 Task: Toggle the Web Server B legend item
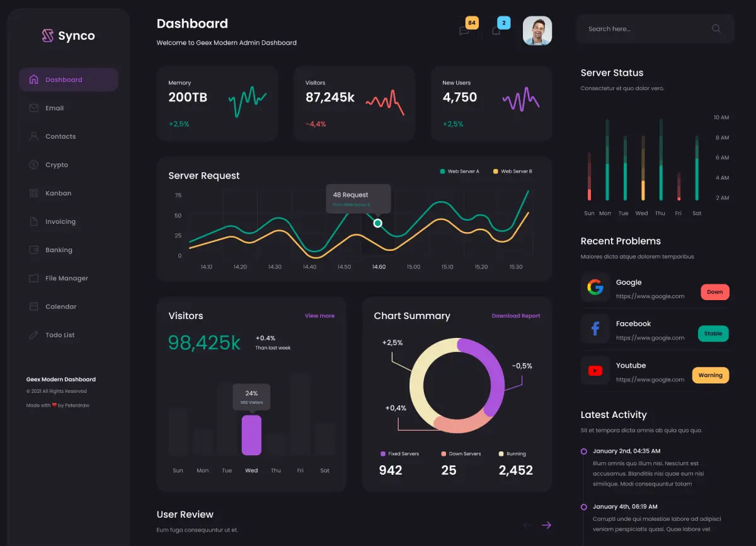[x=513, y=171]
